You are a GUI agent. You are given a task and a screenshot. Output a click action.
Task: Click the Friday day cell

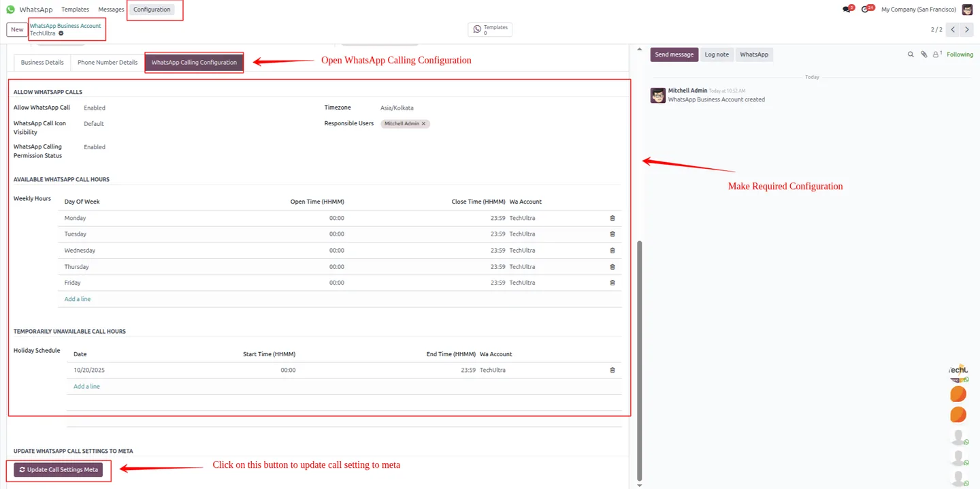[x=72, y=283]
